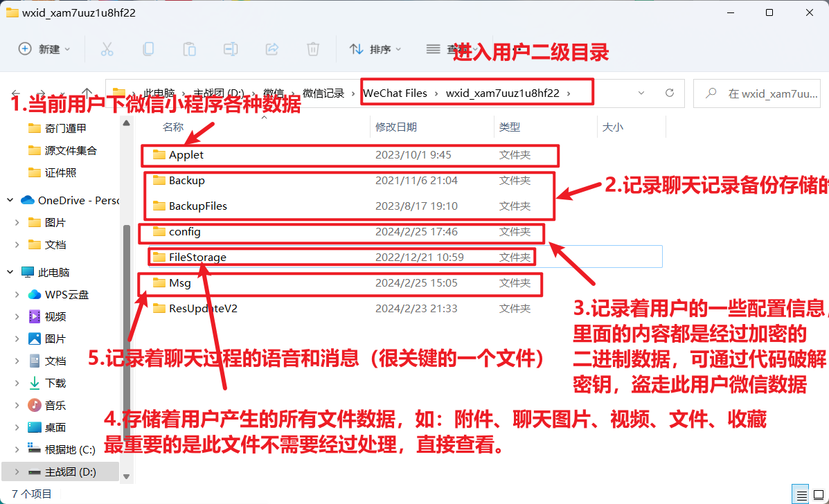
Task: Expand OneDrive 文档 folder node
Action: point(17,244)
